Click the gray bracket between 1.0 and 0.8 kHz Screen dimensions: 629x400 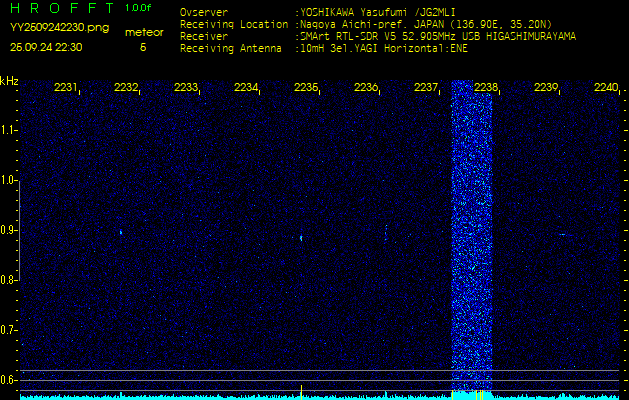click(19, 230)
